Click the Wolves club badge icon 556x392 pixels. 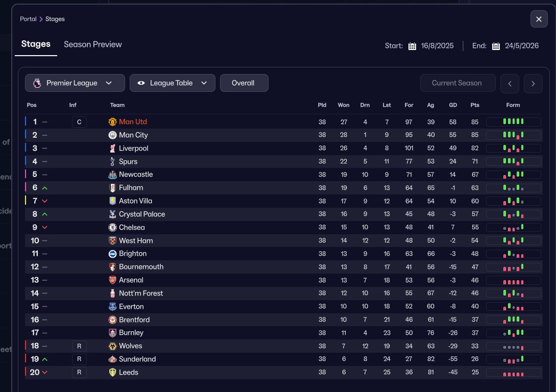(x=113, y=346)
